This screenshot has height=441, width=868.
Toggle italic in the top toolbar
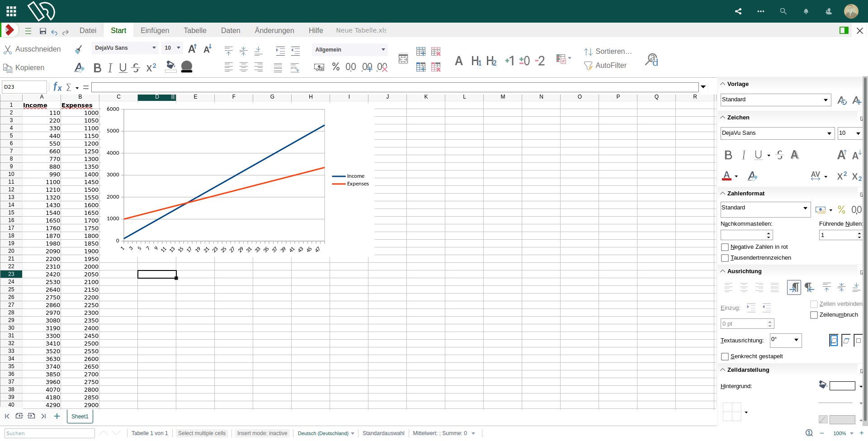coord(110,68)
